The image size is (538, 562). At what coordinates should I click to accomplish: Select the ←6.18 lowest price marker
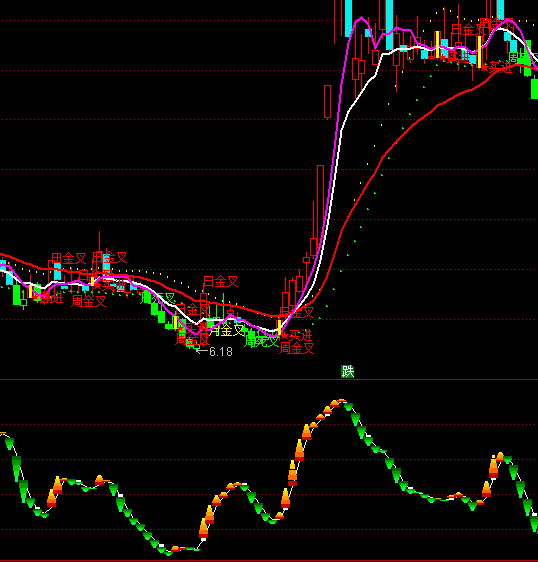pos(214,352)
